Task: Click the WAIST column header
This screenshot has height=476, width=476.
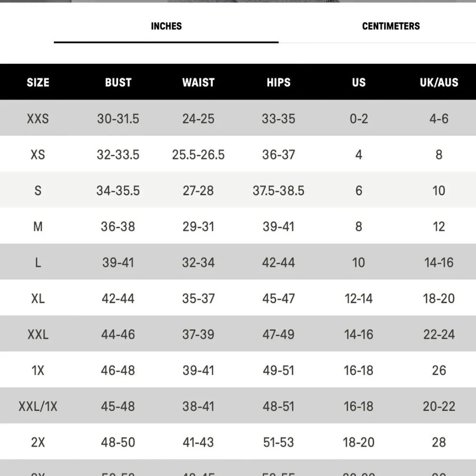Action: tap(198, 82)
